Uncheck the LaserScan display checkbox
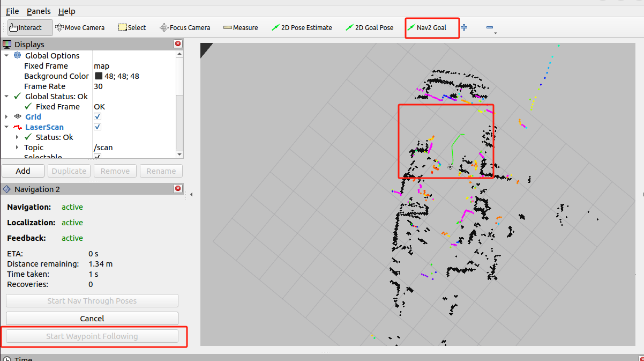The image size is (644, 361). (x=98, y=127)
